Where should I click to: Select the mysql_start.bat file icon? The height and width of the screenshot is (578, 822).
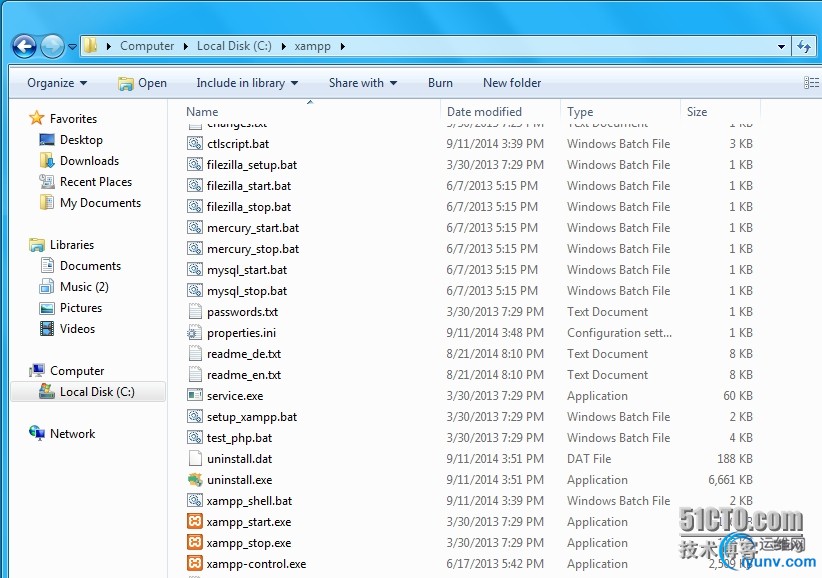[194, 269]
